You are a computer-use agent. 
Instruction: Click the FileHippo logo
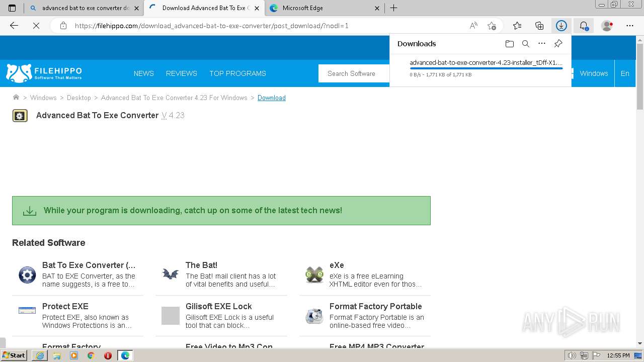coord(44,73)
